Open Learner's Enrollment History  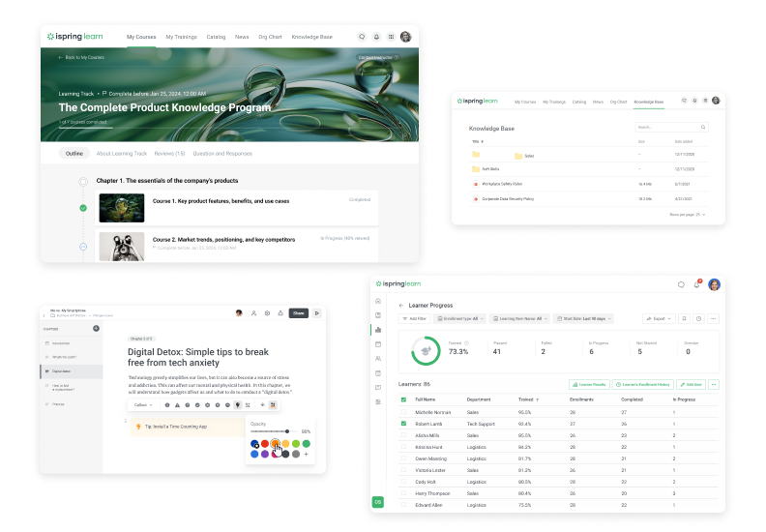click(x=643, y=384)
